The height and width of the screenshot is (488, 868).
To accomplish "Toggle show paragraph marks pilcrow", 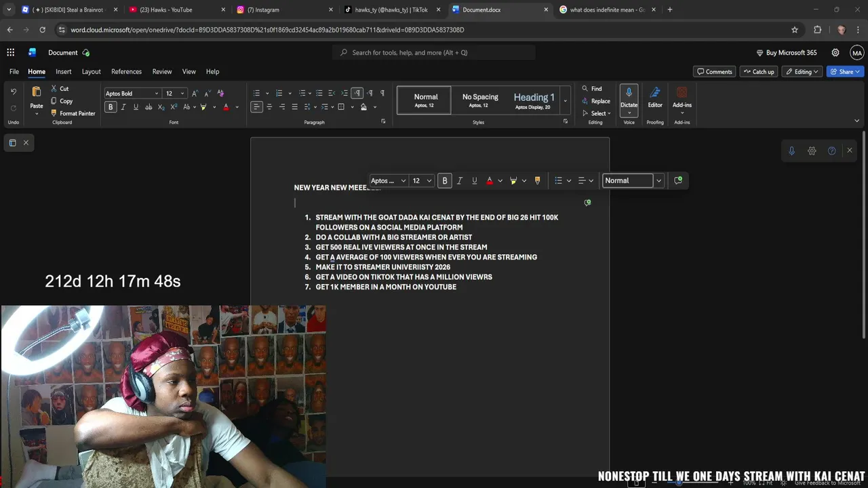I will pyautogui.click(x=382, y=94).
